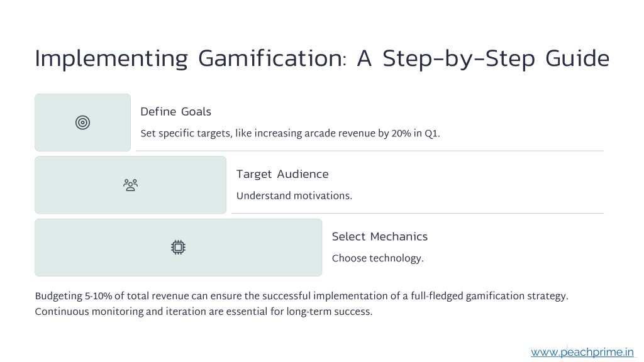Click the divider line under Define Goals

tap(370, 151)
